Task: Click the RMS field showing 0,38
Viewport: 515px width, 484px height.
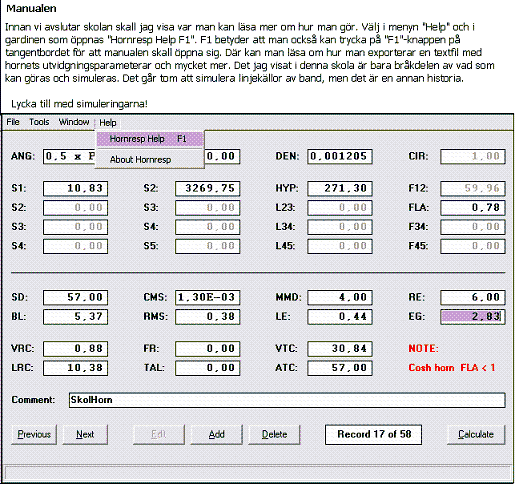Action: (208, 317)
